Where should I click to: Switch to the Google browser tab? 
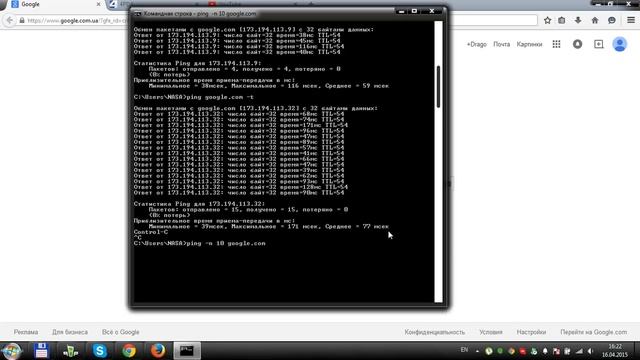[55, 4]
